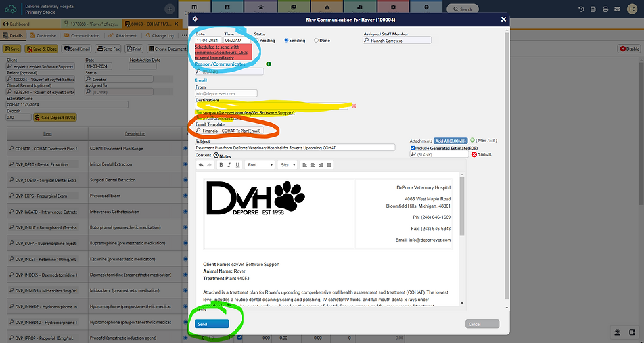Switch to the 1378268 Rover clinical record tab

click(93, 24)
